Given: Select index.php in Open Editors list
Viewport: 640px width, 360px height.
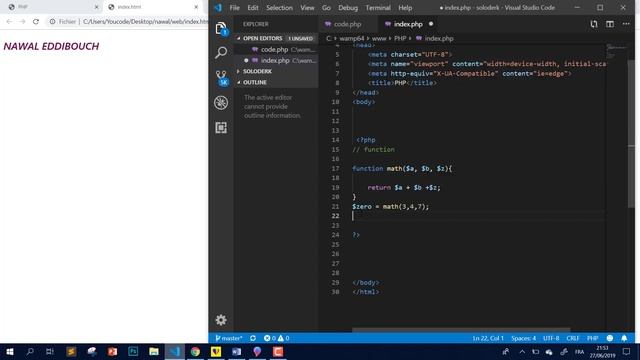Looking at the screenshot, I should coord(276,60).
